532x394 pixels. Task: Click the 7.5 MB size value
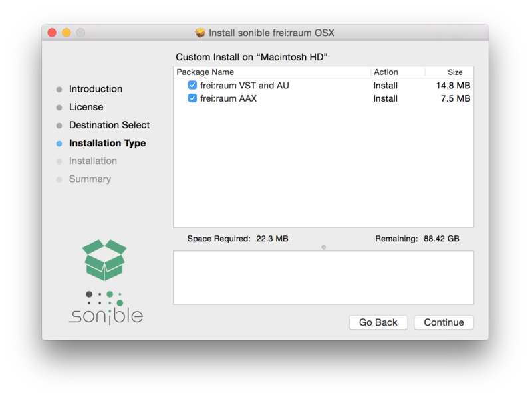tap(456, 98)
